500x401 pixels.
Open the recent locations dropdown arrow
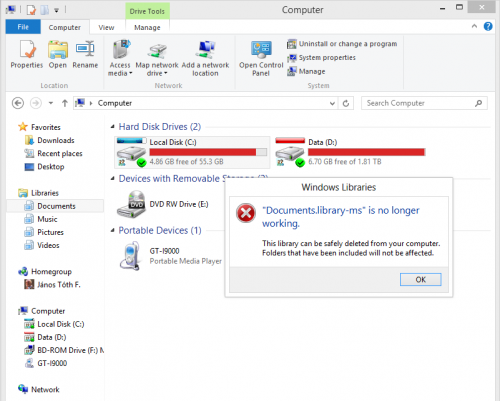(x=51, y=103)
